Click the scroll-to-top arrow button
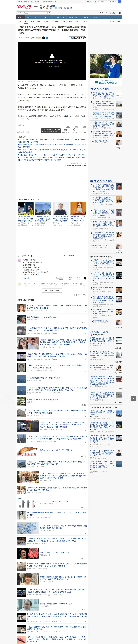The width and height of the screenshot is (138, 644). click(133, 398)
